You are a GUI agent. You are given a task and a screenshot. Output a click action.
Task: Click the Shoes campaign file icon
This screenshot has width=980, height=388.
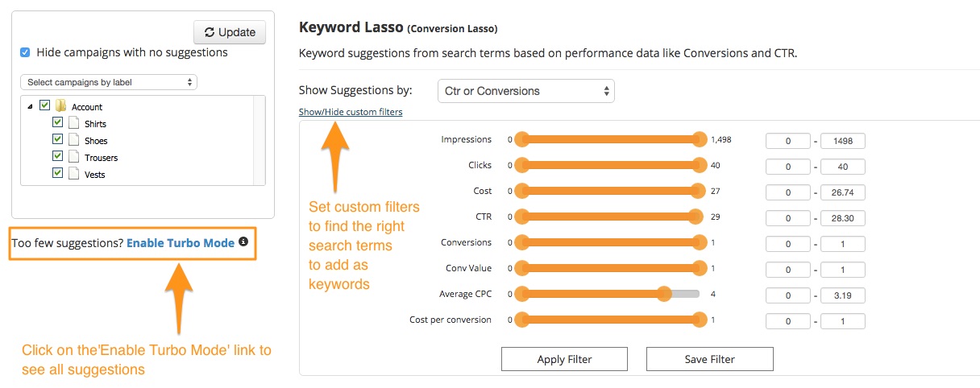tap(73, 140)
